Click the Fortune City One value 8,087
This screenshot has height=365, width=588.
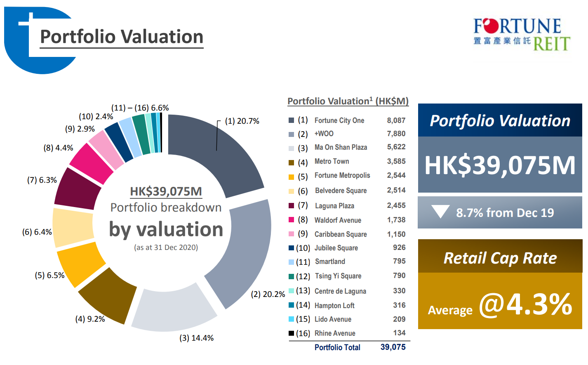pyautogui.click(x=396, y=120)
